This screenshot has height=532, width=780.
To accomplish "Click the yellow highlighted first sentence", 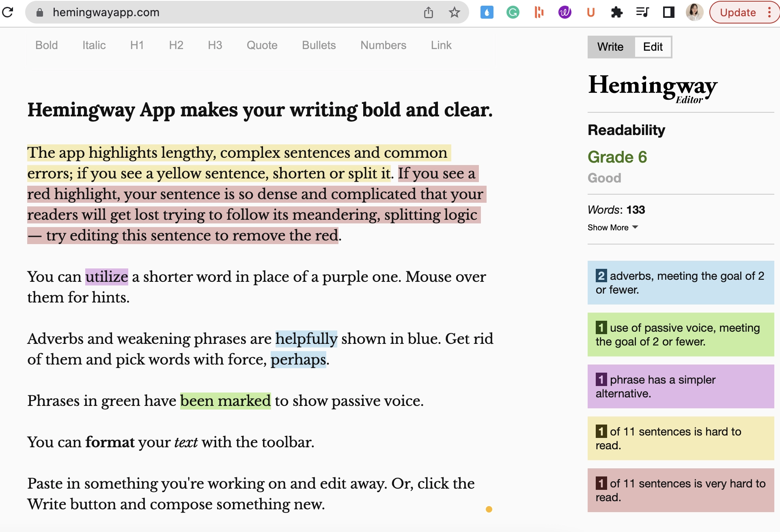I will 239,163.
